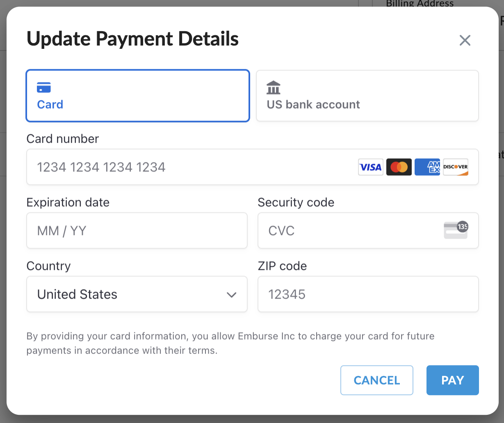
Task: Click the Mastercard logo icon
Action: pos(399,167)
